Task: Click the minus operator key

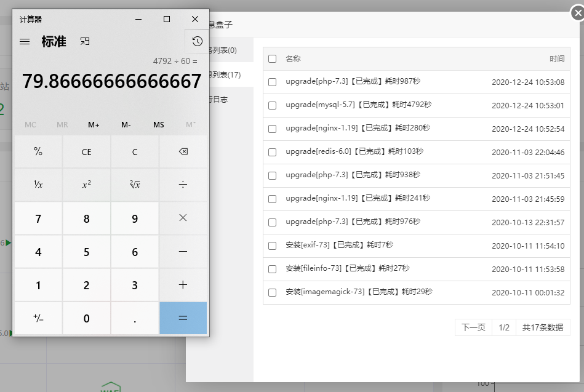Action: pyautogui.click(x=183, y=252)
